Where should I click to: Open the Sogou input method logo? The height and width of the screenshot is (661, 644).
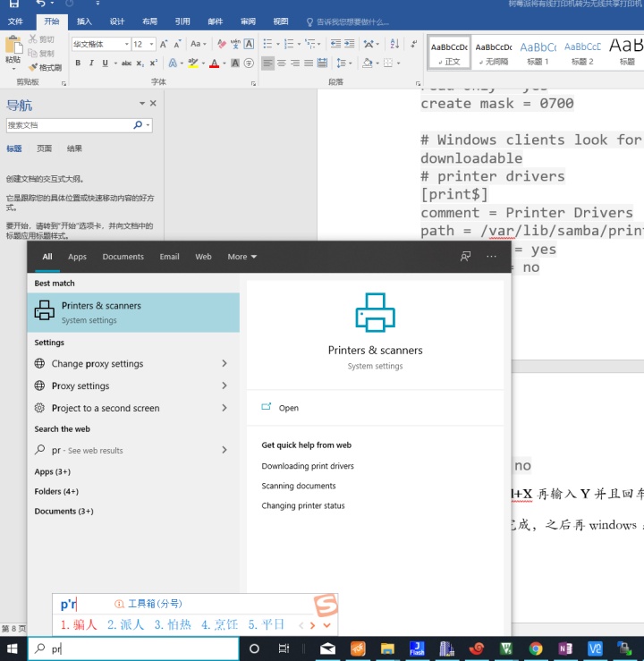326,606
